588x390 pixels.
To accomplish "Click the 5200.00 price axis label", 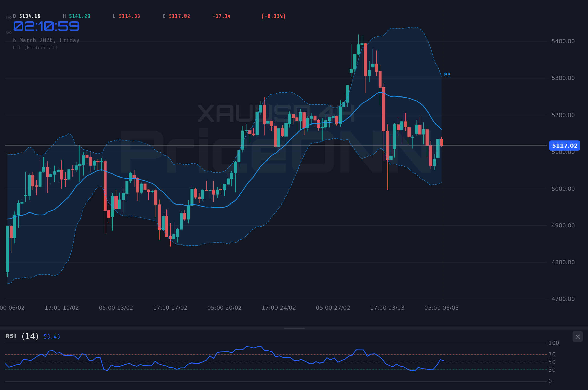I will 563,115.
